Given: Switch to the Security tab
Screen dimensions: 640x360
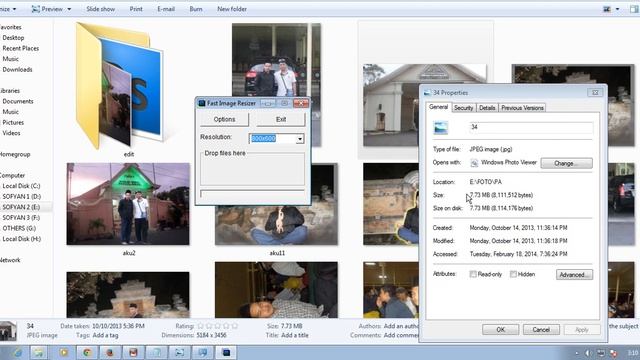Looking at the screenshot, I should click(463, 108).
